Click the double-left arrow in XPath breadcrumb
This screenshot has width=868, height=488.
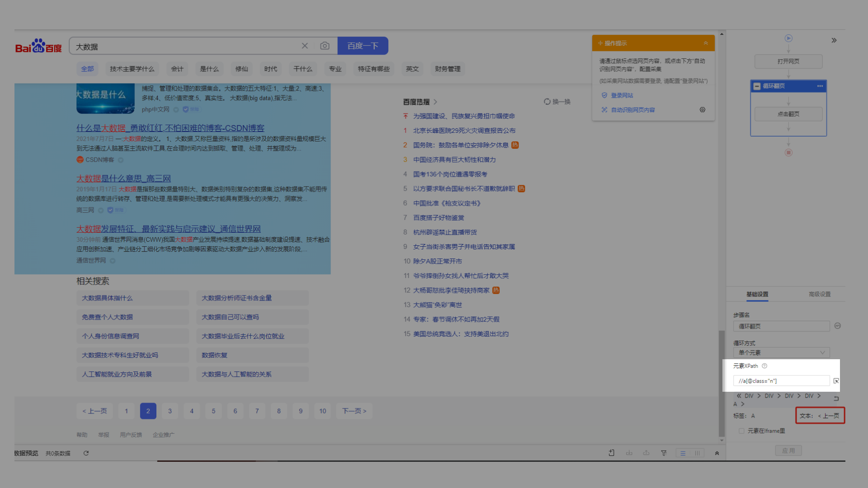click(739, 396)
